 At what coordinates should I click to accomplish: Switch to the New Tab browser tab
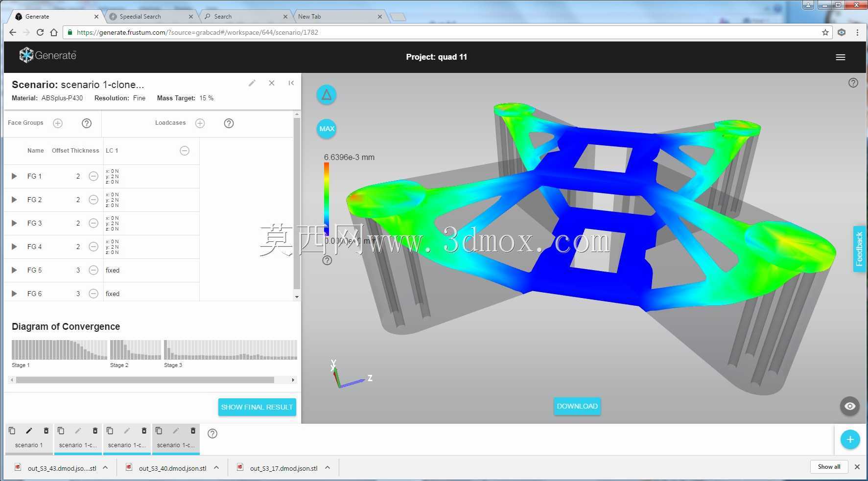tap(340, 17)
